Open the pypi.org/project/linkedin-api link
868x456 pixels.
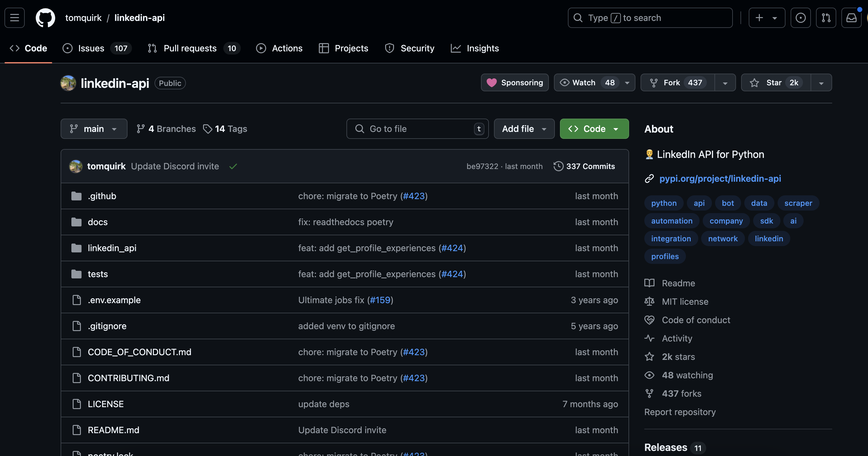(x=720, y=179)
